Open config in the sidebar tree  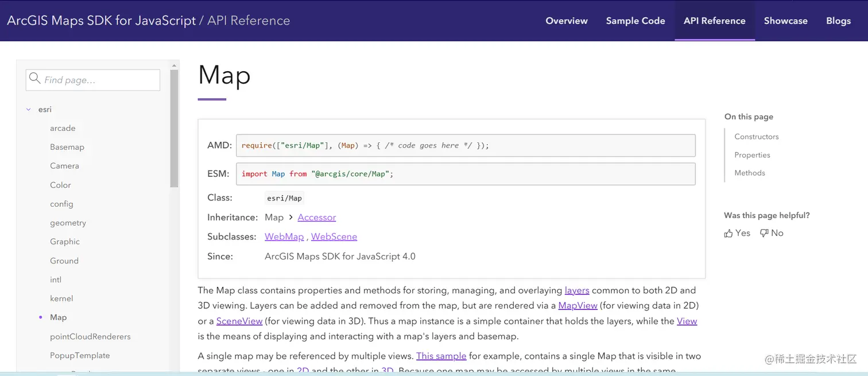tap(61, 204)
